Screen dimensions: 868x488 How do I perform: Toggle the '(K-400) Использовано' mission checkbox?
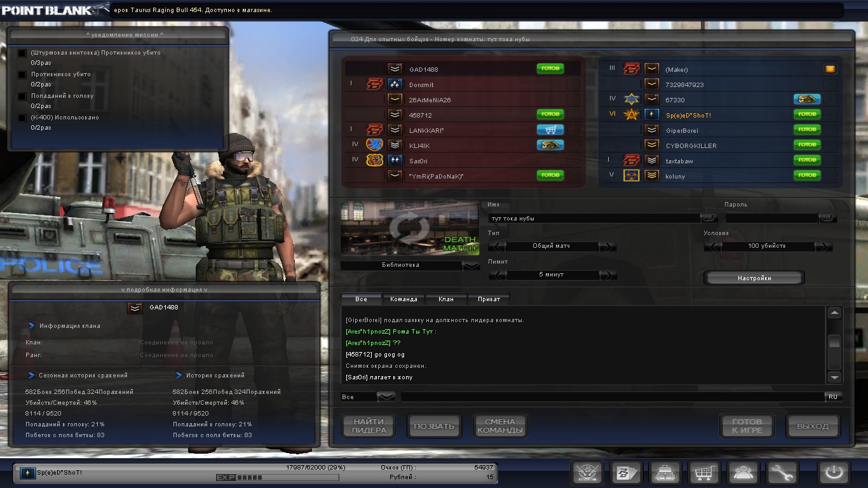pyautogui.click(x=22, y=118)
